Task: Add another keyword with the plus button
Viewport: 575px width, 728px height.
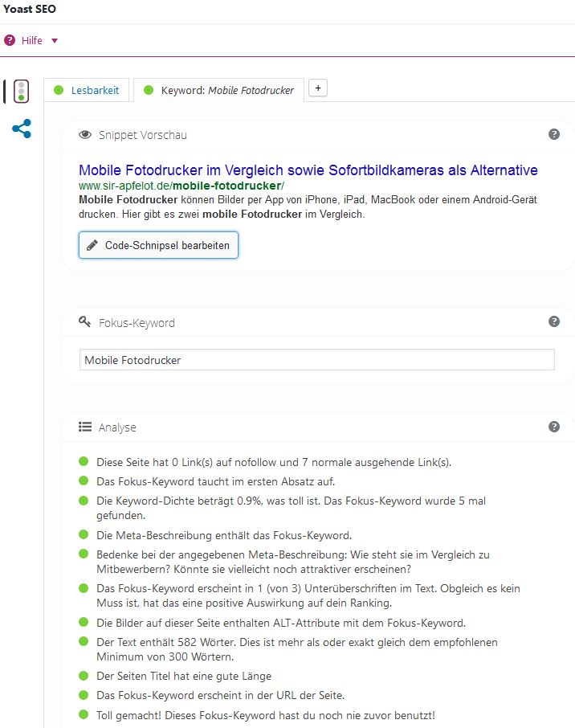Action: pyautogui.click(x=318, y=88)
